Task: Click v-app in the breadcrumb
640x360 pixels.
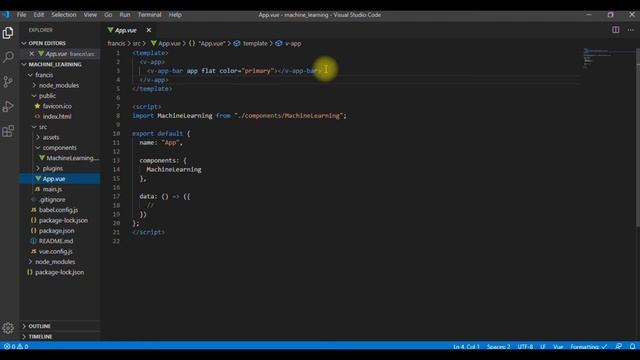Action: point(293,43)
